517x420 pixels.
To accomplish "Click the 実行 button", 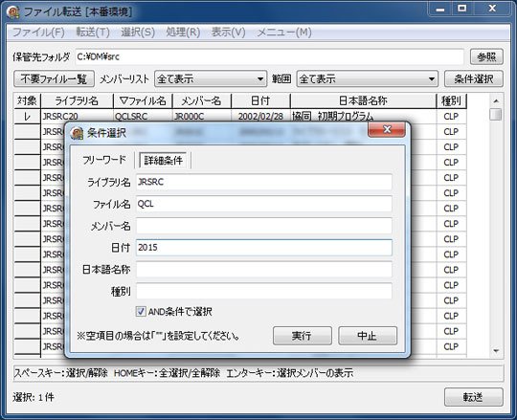I will pyautogui.click(x=302, y=336).
